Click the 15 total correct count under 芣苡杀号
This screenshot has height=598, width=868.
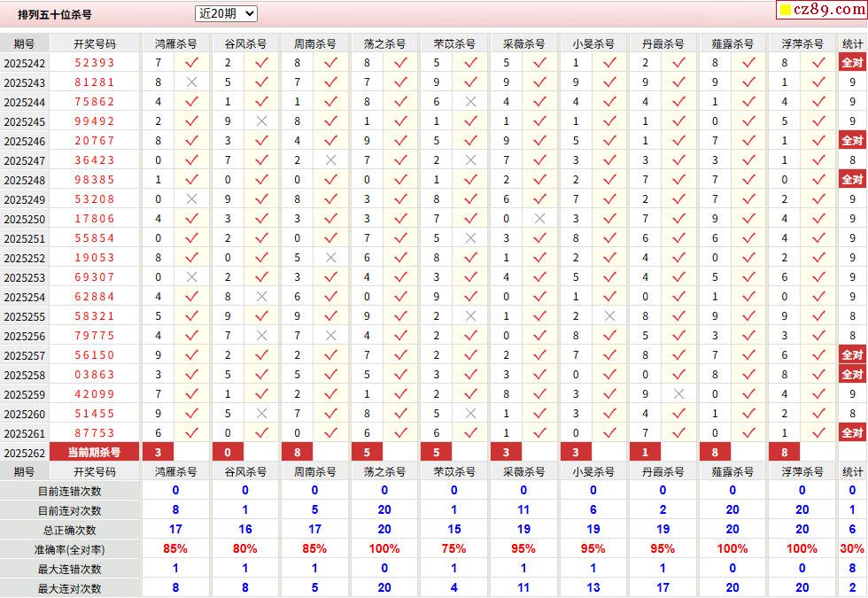click(x=453, y=530)
